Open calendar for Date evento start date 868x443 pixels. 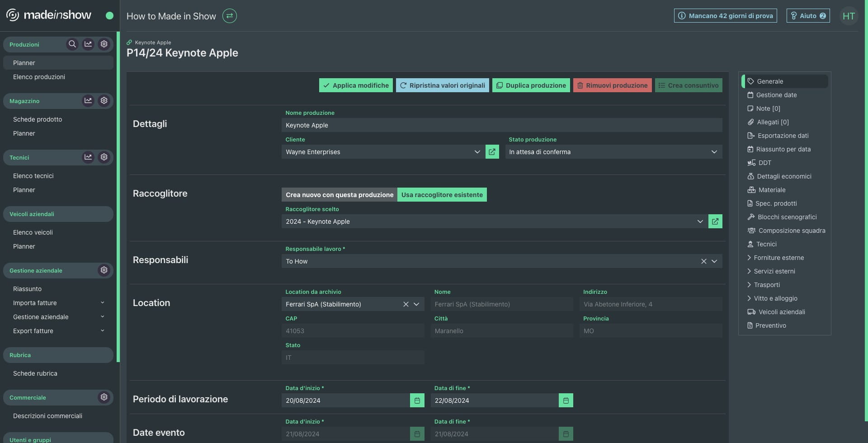tap(417, 434)
